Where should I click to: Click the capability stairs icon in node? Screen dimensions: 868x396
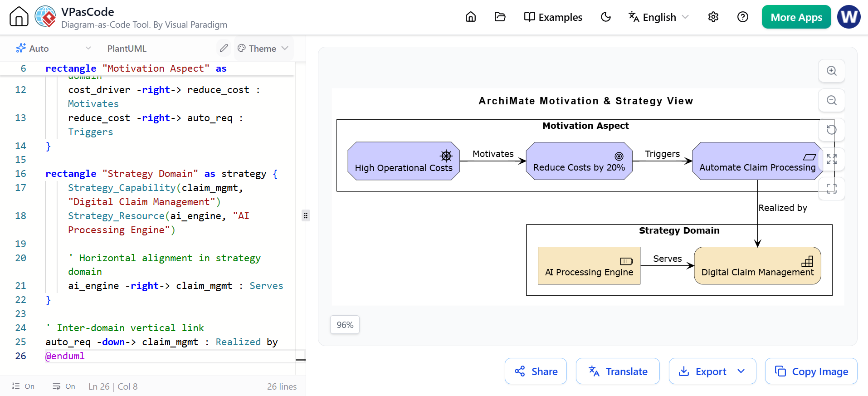pos(807,261)
